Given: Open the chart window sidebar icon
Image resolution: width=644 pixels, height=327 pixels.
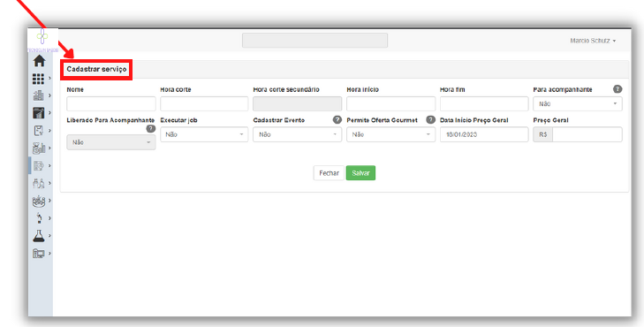Looking at the screenshot, I should click(38, 113).
